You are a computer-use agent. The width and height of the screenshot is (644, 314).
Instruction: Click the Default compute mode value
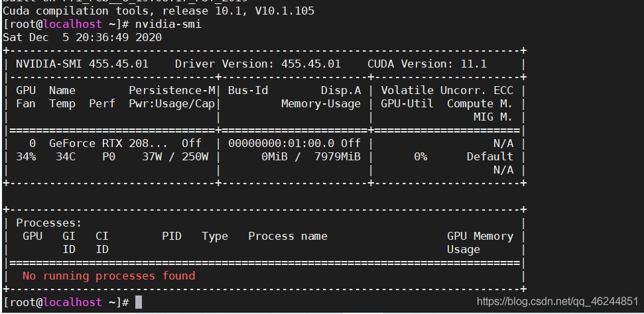point(490,156)
